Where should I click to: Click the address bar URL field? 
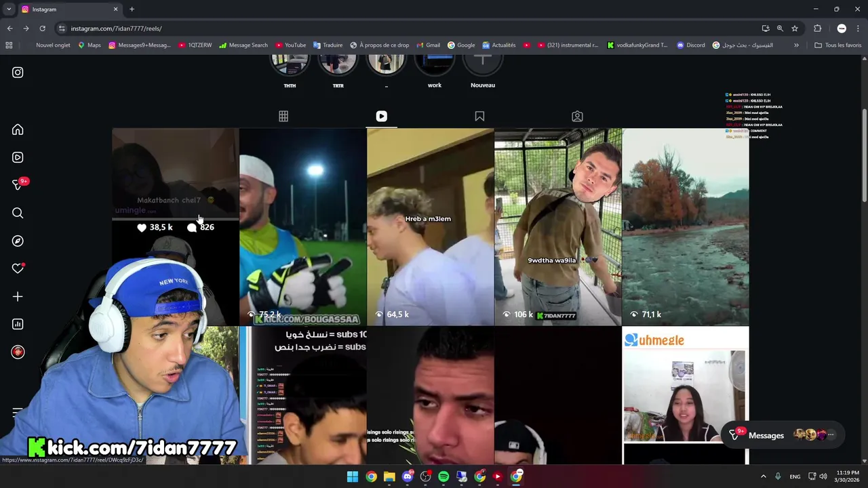pos(407,28)
